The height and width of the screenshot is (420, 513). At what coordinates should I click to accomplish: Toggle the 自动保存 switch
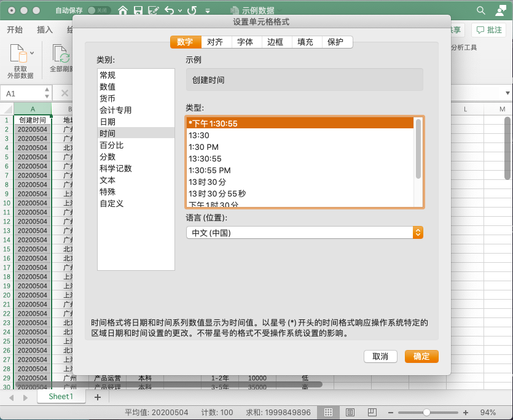100,10
